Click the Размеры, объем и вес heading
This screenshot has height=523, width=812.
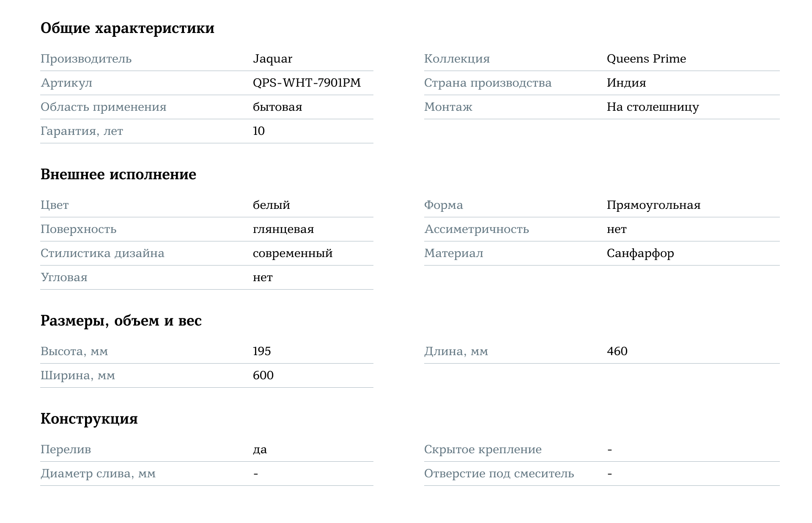click(x=121, y=321)
